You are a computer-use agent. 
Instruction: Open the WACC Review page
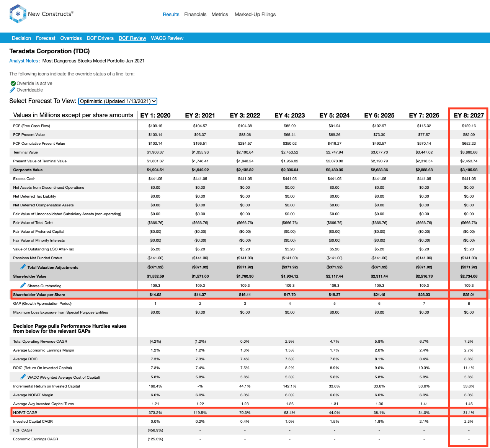coord(167,38)
